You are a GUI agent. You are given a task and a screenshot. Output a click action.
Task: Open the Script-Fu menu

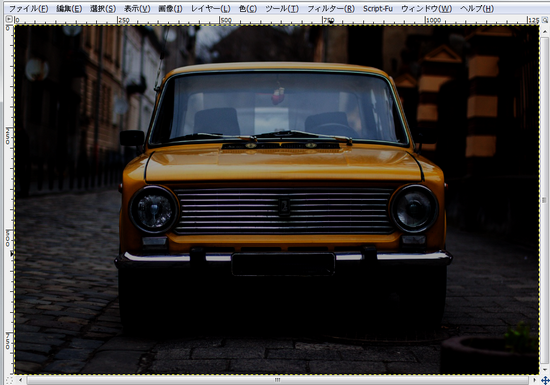click(378, 8)
